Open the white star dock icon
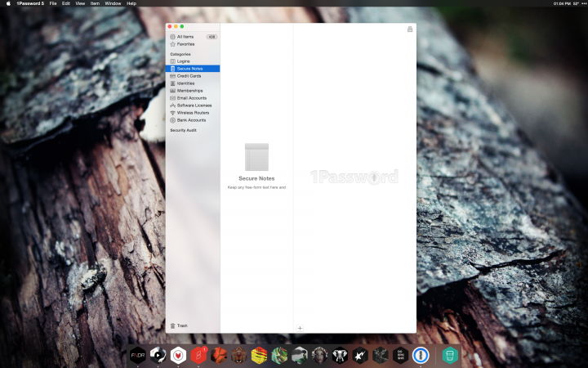 (360, 355)
